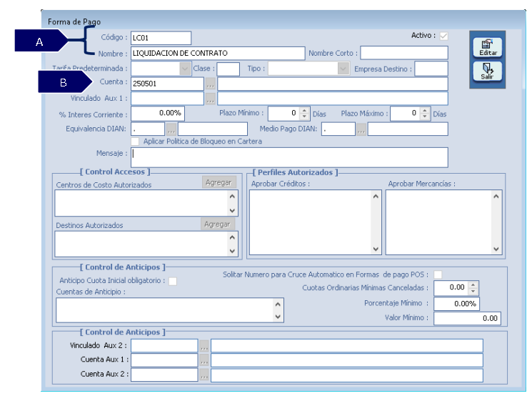532x396 pixels.
Task: Click the Clase input field
Action: coord(229,69)
